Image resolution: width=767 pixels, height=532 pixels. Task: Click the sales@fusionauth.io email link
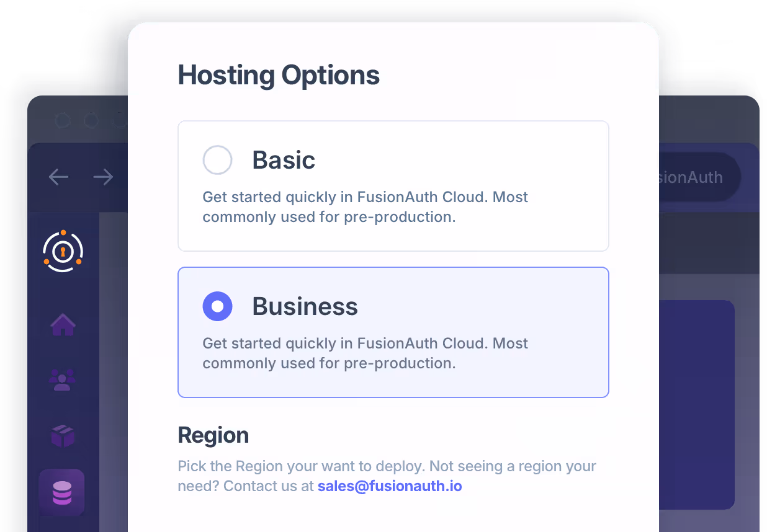tap(390, 486)
